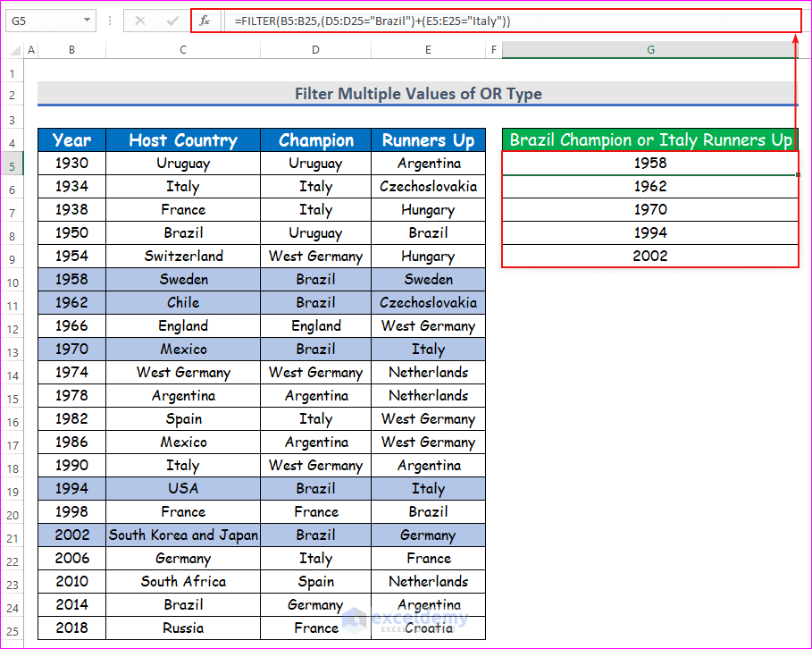Viewport: 812px width, 649px height.
Task: Select column F header
Action: [493, 50]
